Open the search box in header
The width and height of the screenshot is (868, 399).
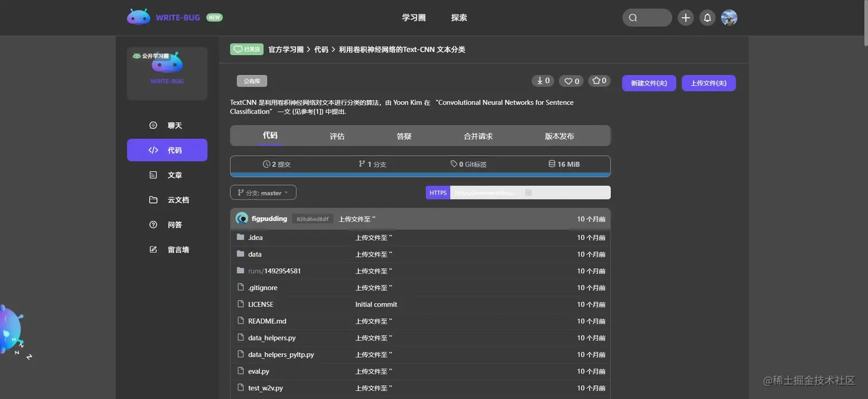[x=647, y=18]
